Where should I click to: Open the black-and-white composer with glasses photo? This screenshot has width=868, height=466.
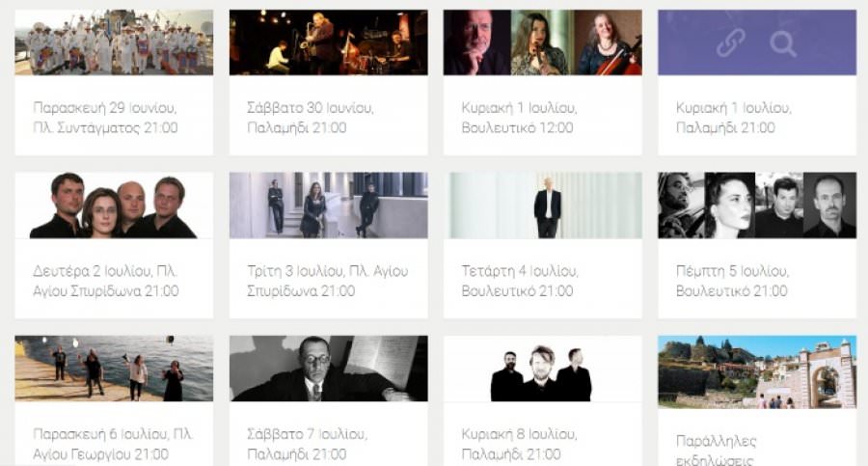pyautogui.click(x=328, y=369)
